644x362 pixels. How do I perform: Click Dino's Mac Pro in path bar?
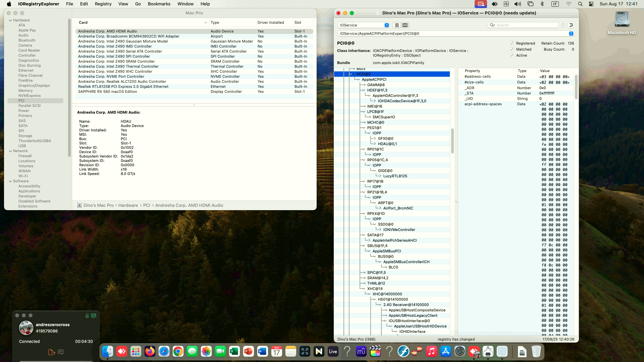pyautogui.click(x=99, y=205)
